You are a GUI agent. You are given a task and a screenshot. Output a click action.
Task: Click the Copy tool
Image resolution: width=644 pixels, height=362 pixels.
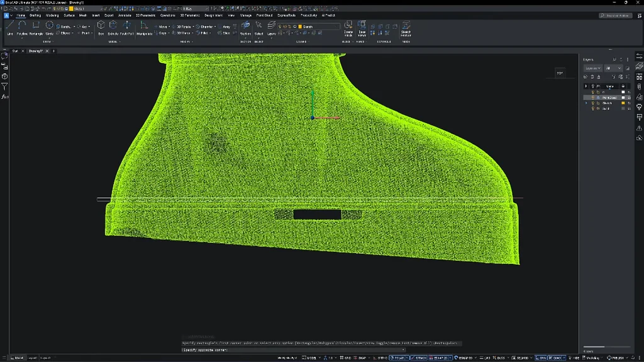tap(162, 33)
